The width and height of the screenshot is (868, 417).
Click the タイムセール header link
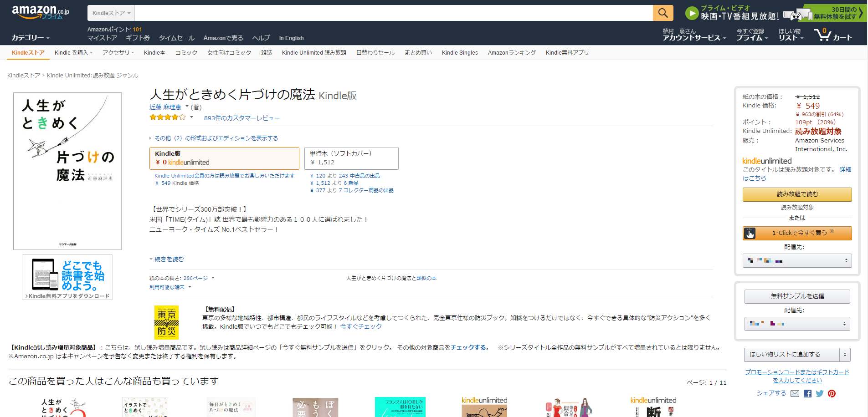point(177,38)
